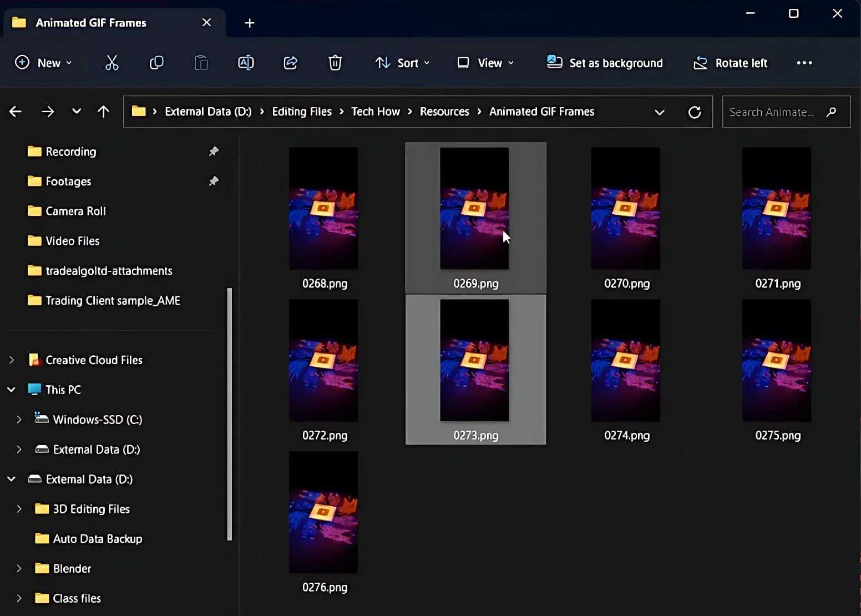
Task: Click the Share icon
Action: click(x=291, y=63)
